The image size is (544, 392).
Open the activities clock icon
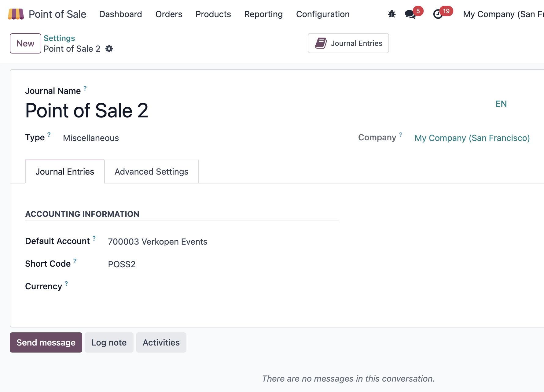[438, 14]
